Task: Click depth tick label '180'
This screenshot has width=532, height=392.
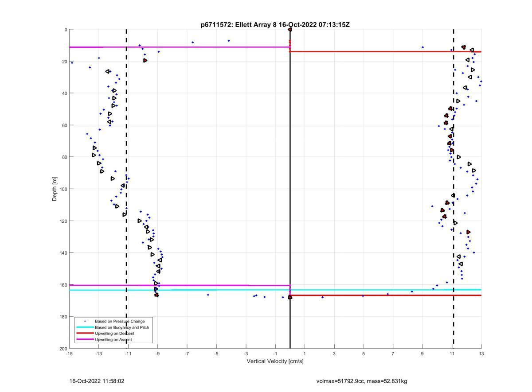Action: click(x=63, y=317)
